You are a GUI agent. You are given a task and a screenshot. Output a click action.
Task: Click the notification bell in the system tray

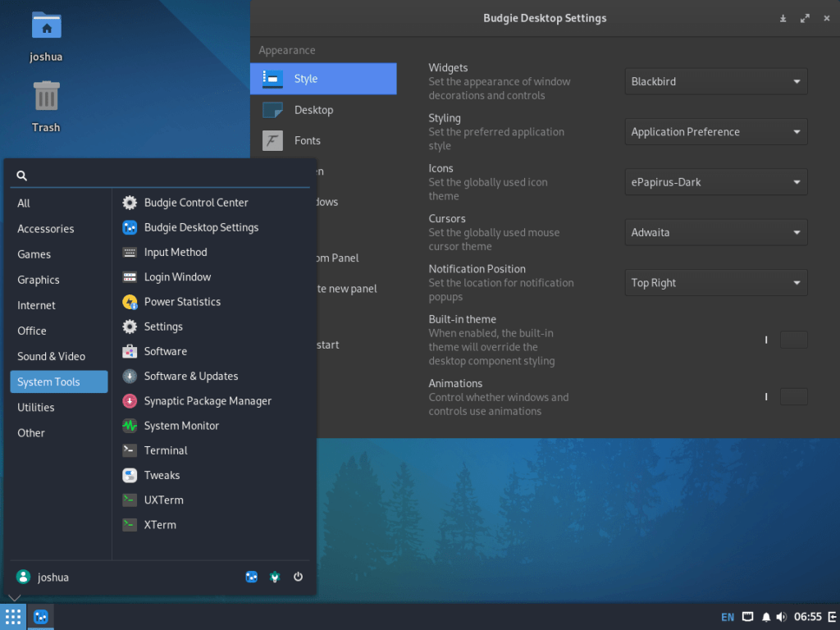[x=765, y=617]
